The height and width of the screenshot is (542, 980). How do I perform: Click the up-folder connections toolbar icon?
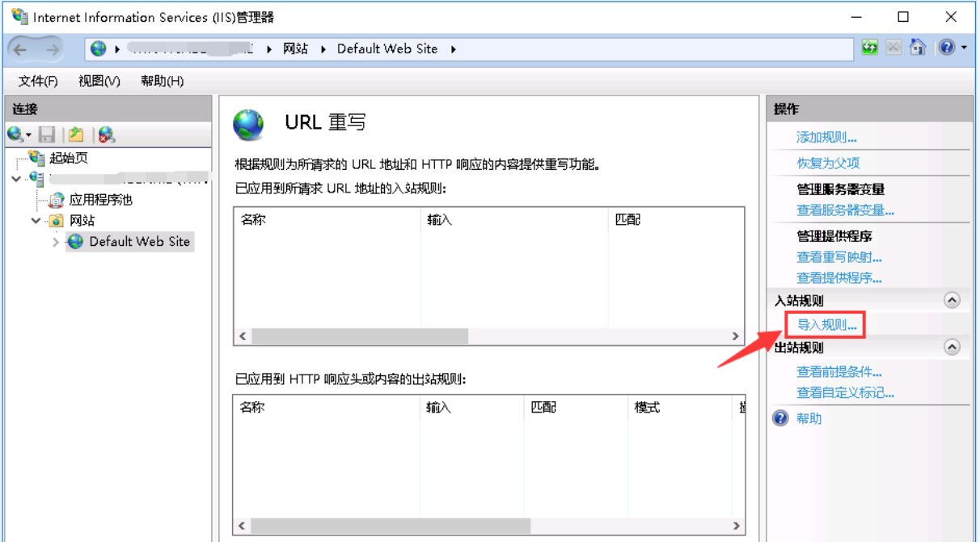pos(76,134)
